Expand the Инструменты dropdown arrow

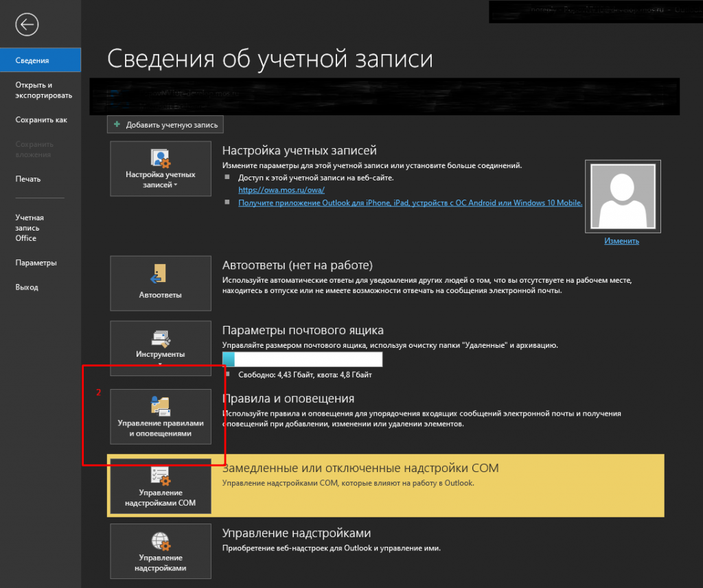point(161,364)
